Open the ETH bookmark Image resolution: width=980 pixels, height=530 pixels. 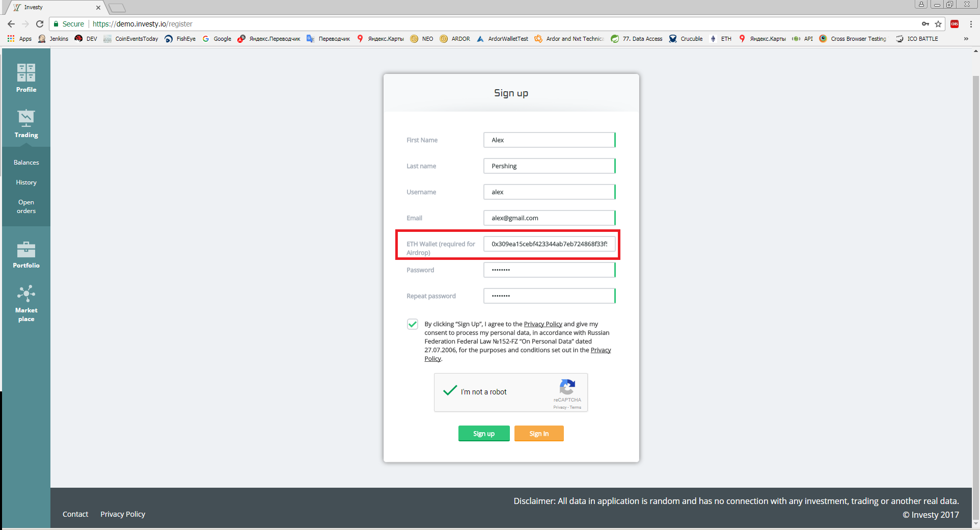click(720, 39)
